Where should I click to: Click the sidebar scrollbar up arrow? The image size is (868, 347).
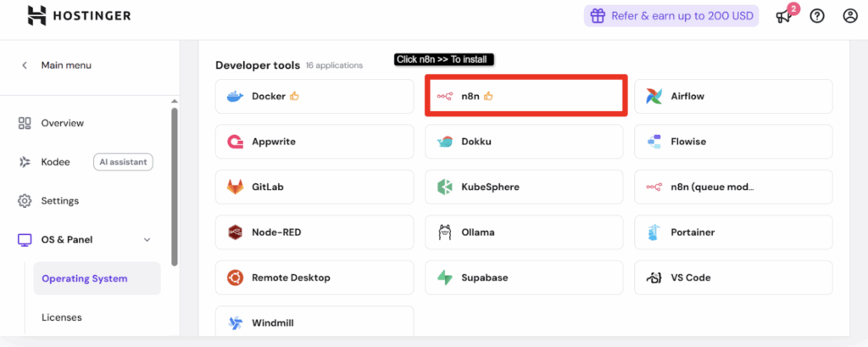(x=175, y=101)
